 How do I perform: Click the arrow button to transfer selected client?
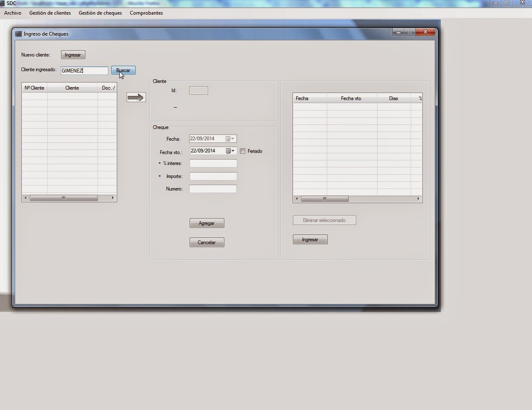pos(136,98)
